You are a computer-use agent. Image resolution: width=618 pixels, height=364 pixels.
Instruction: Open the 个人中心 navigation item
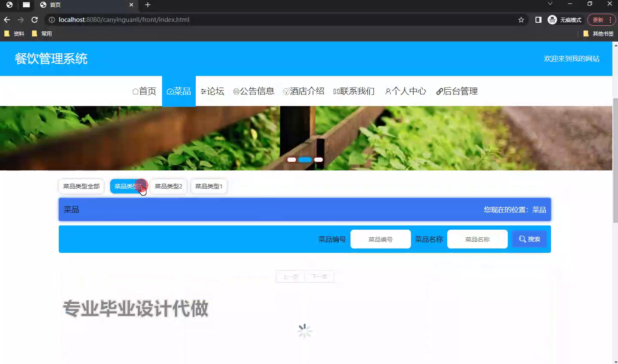pos(406,91)
